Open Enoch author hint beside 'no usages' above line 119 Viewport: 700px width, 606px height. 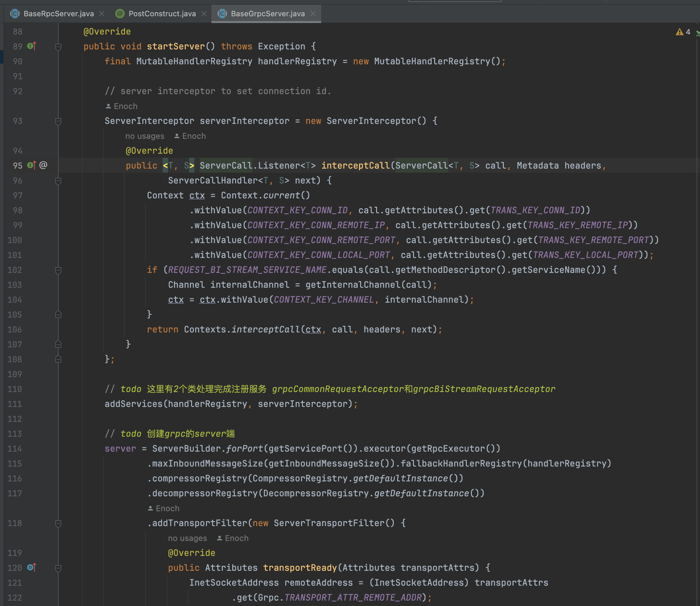coord(233,538)
